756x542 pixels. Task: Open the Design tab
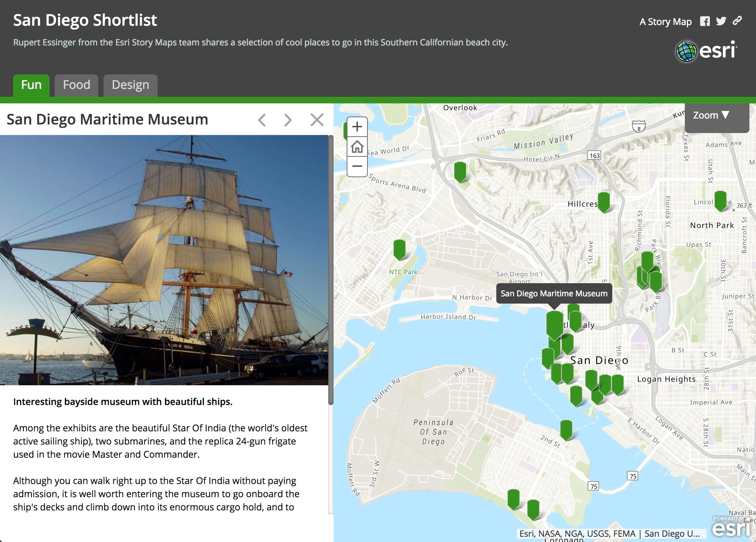point(130,85)
